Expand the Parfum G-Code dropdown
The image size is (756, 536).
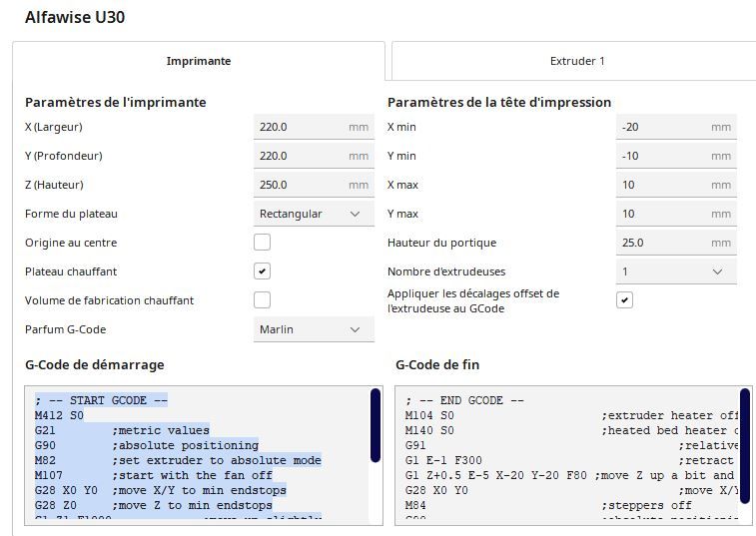pyautogui.click(x=311, y=329)
